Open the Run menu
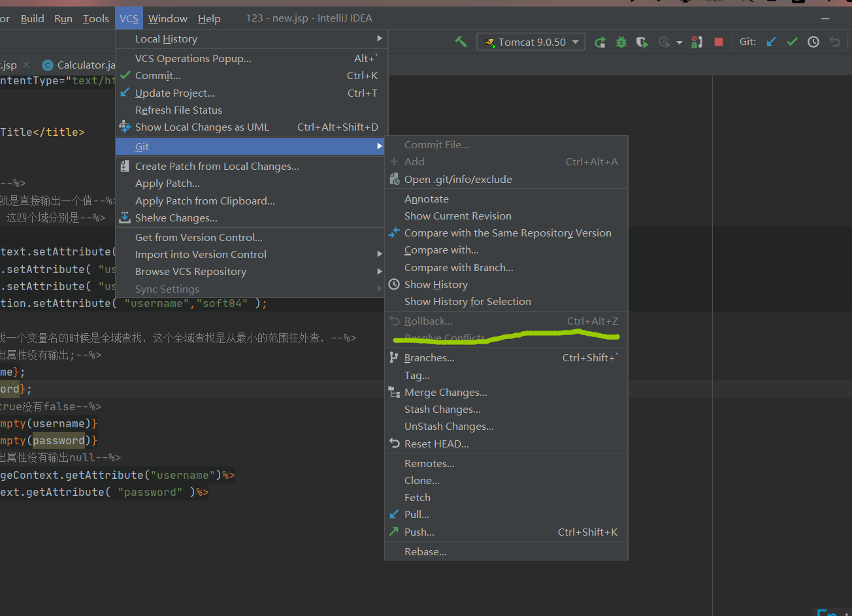The image size is (852, 616). (x=63, y=18)
